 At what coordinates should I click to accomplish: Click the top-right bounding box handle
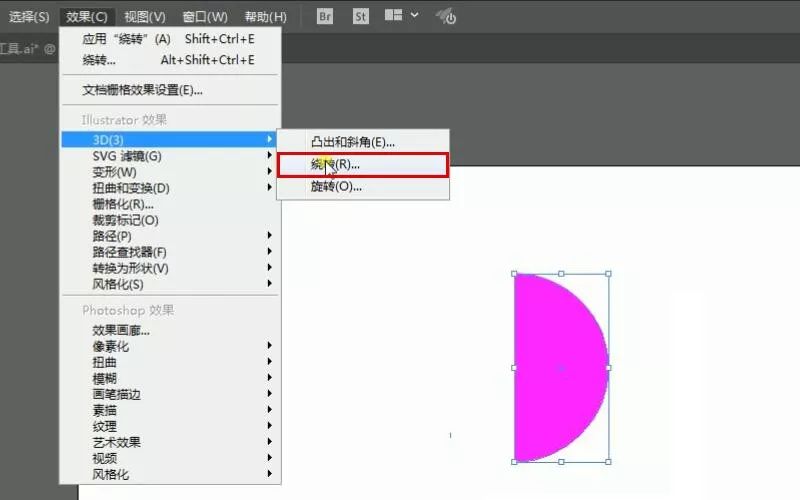point(608,274)
